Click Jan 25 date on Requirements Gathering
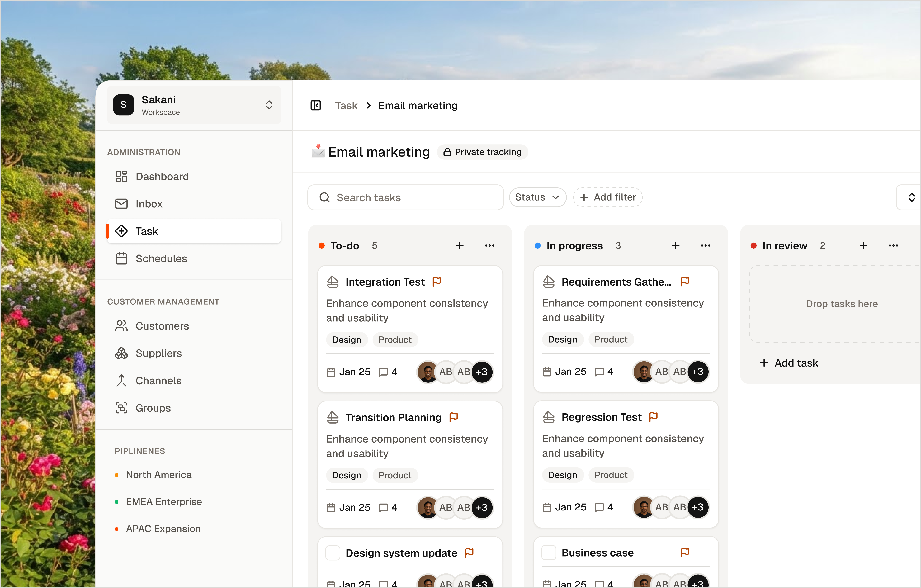The width and height of the screenshot is (921, 588). click(x=564, y=372)
